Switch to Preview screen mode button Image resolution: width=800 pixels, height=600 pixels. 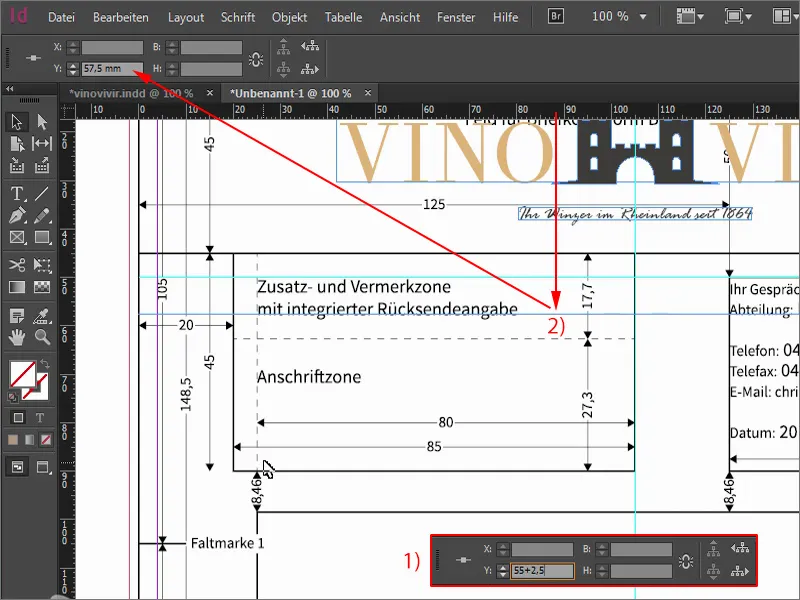tap(42, 467)
